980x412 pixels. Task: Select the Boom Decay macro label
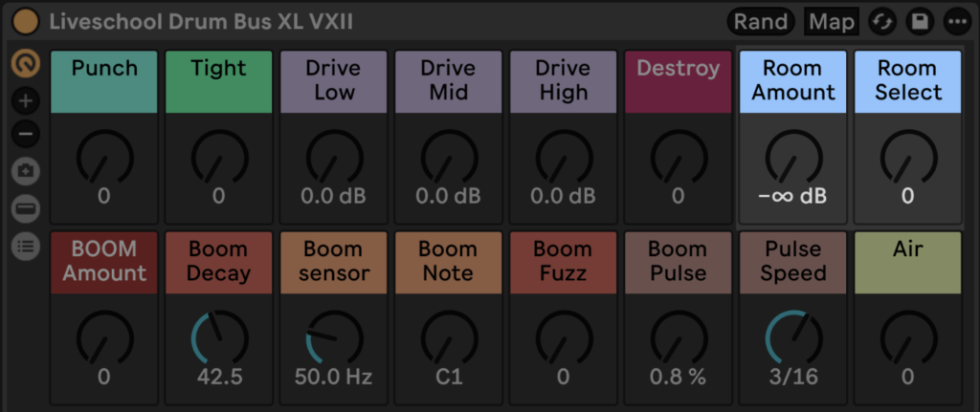(219, 263)
